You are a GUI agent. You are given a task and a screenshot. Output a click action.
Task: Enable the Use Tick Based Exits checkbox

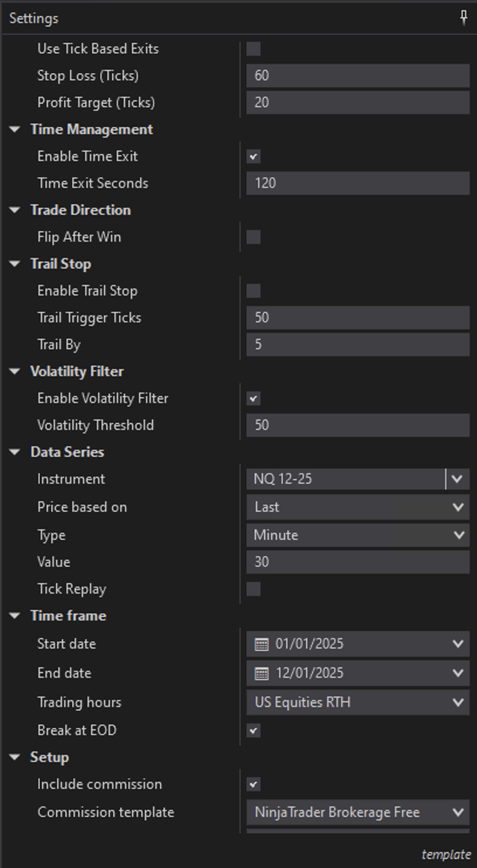point(253,49)
